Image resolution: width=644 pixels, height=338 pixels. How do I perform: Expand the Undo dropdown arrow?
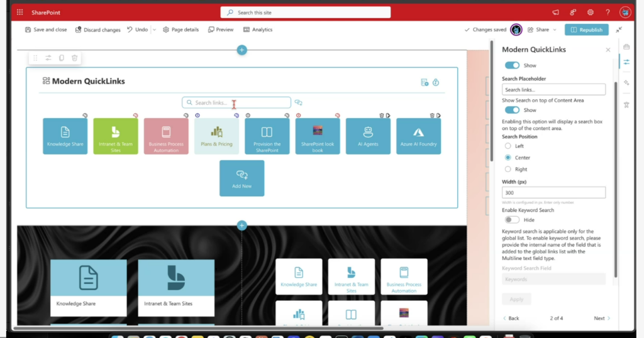[155, 30]
